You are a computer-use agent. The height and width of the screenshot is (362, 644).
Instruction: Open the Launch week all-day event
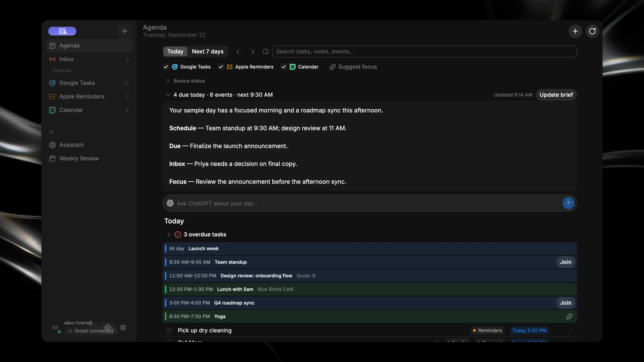click(x=369, y=248)
